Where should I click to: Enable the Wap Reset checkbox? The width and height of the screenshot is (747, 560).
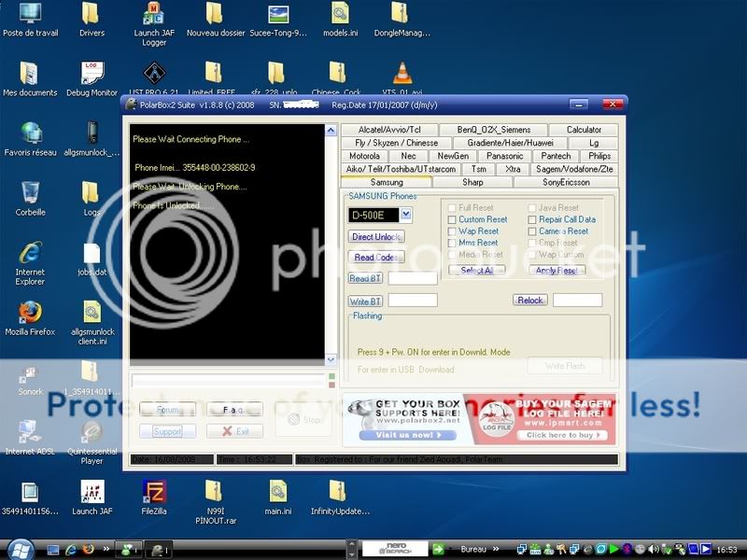coord(452,231)
